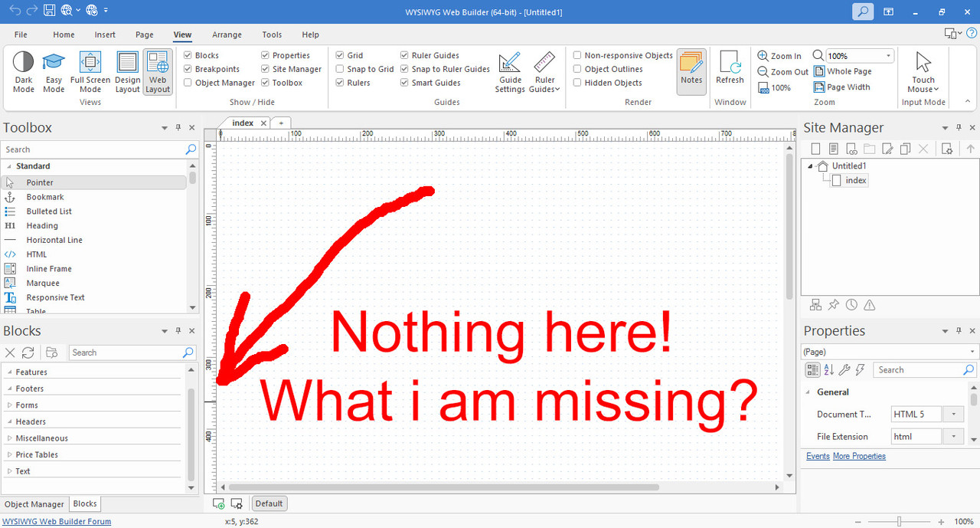Click the Undo arrow in title bar

click(15, 11)
